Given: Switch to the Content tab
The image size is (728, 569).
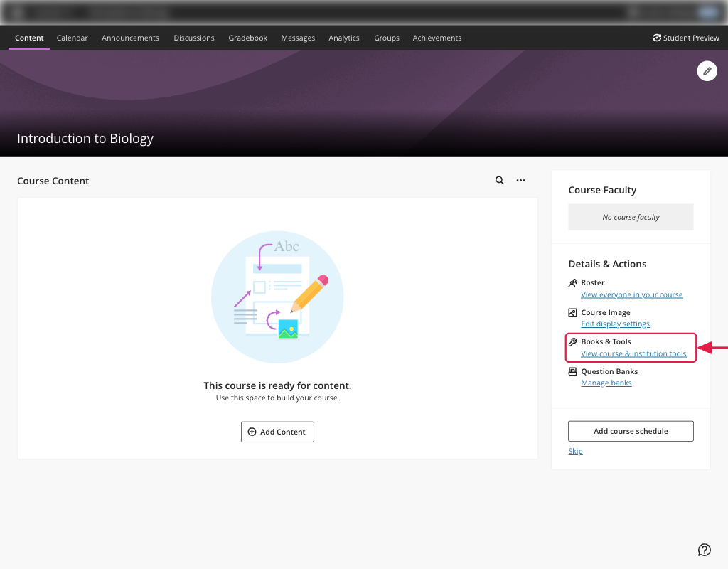Looking at the screenshot, I should coord(29,38).
